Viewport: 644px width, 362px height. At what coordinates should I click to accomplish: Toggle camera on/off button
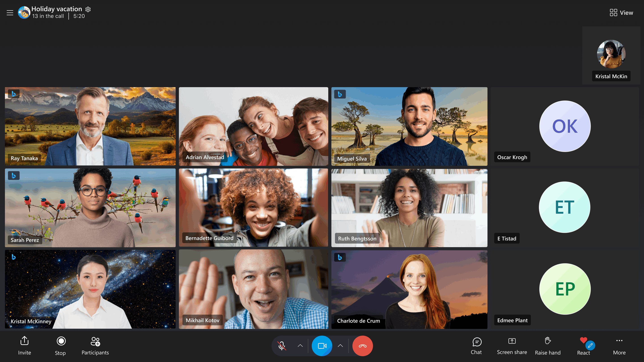322,346
